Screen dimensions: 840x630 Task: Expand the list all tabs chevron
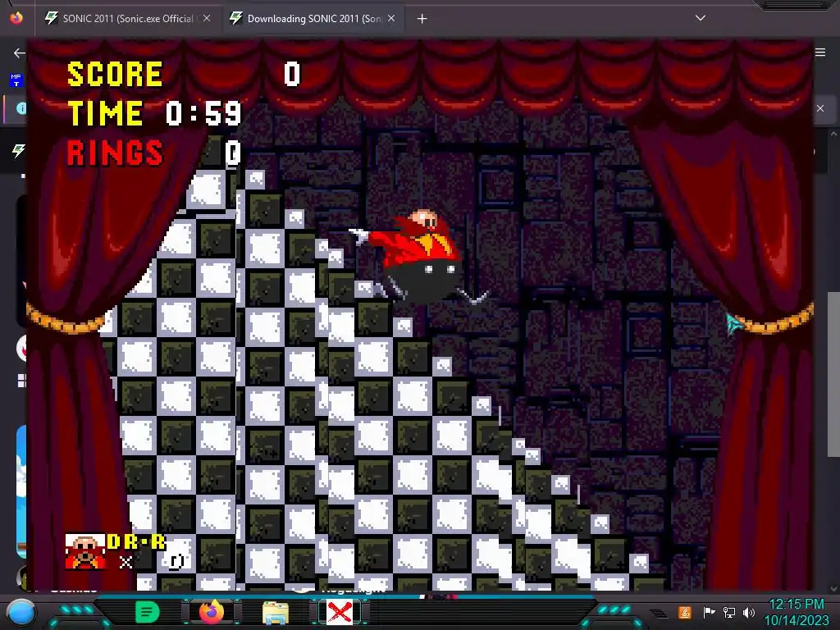click(701, 18)
